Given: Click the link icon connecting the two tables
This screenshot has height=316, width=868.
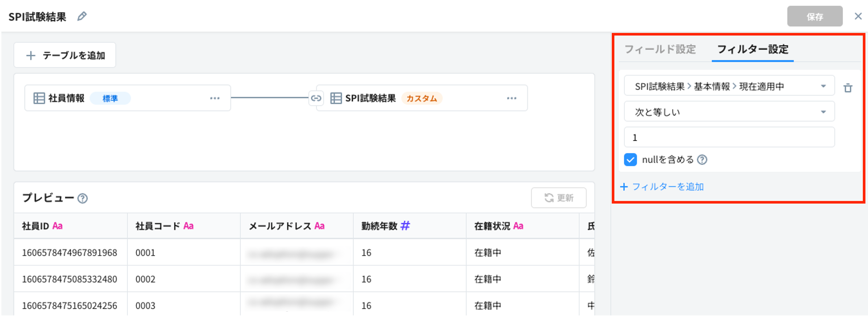Looking at the screenshot, I should click(x=316, y=98).
